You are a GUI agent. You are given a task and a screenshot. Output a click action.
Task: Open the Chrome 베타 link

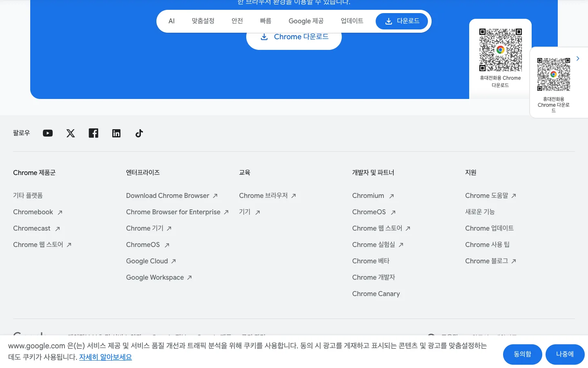tap(371, 261)
